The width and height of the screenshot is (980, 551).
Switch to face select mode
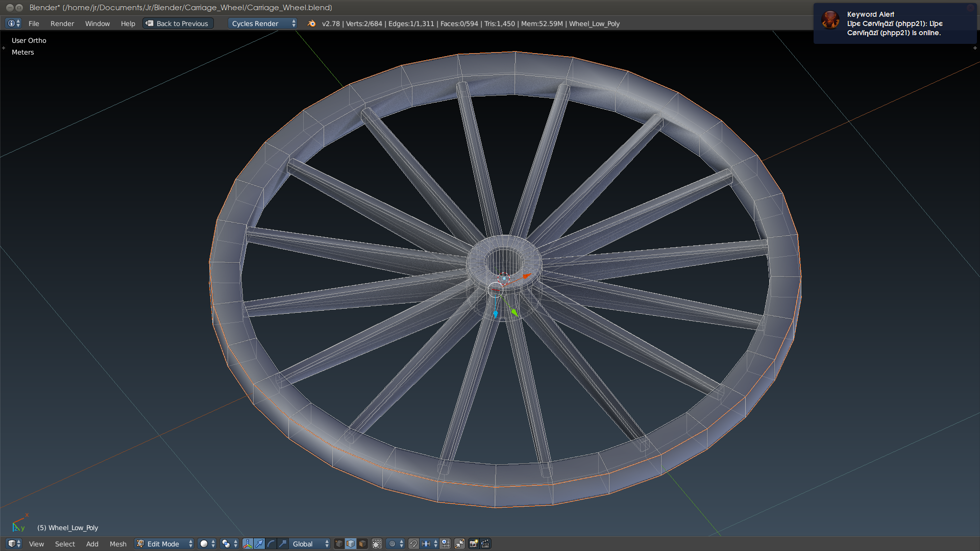click(x=362, y=544)
